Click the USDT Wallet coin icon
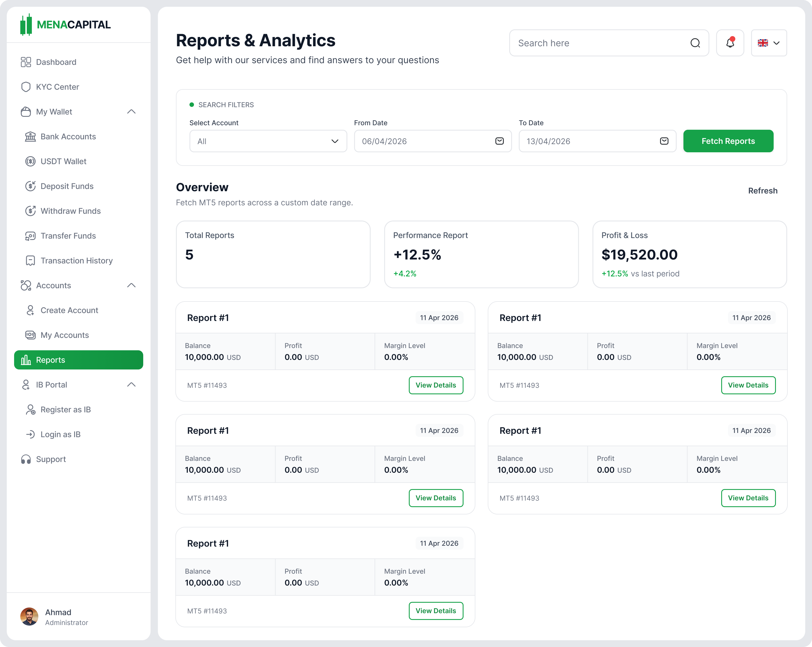Image resolution: width=812 pixels, height=647 pixels. tap(30, 161)
